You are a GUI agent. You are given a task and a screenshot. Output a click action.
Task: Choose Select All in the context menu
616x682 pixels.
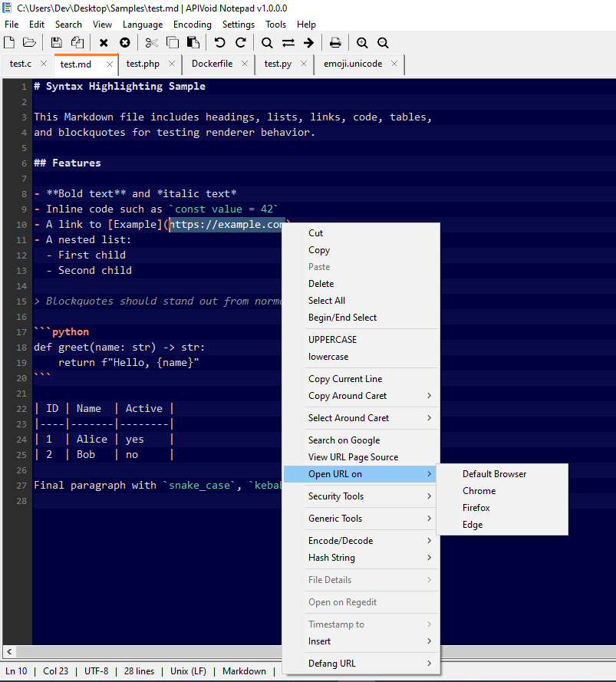pos(361,301)
